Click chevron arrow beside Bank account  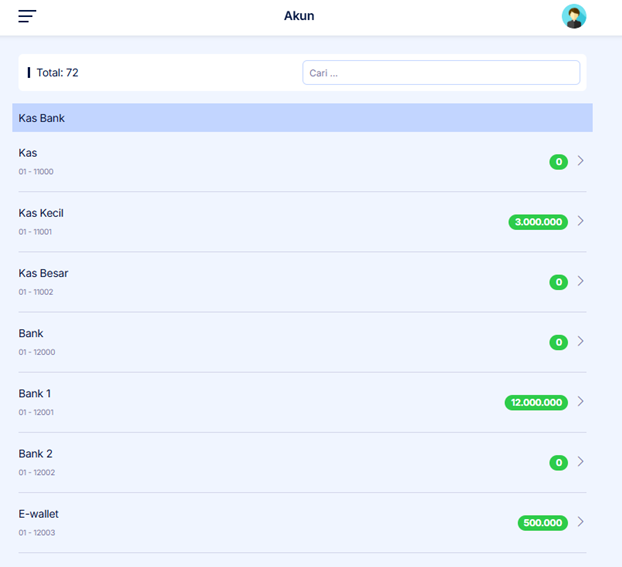point(581,341)
